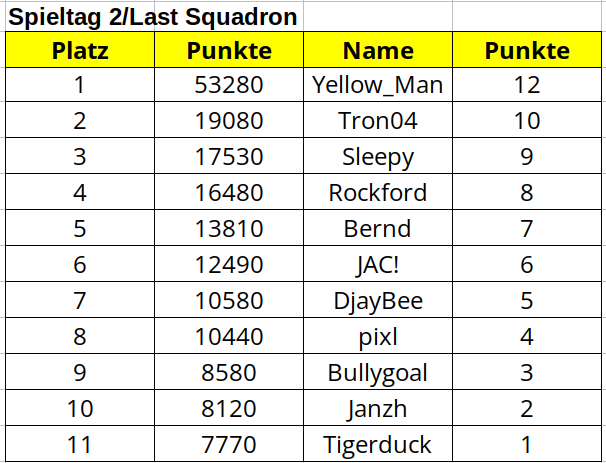The image size is (606, 463).
Task: Click the first yellow Punkte header
Action: pyautogui.click(x=228, y=50)
